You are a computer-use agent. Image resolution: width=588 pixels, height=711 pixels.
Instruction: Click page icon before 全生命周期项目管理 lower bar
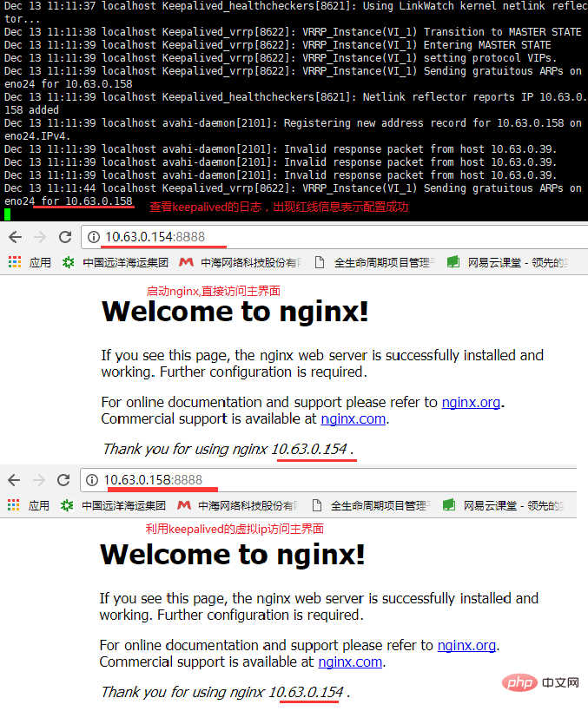317,504
